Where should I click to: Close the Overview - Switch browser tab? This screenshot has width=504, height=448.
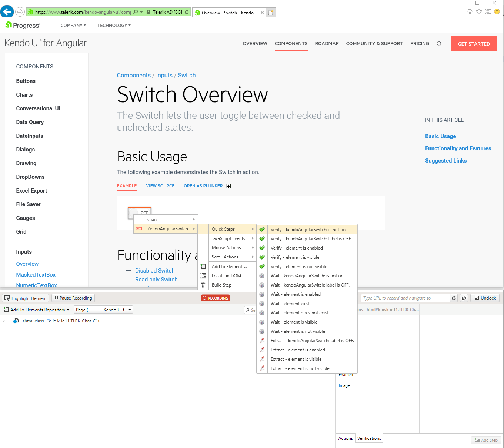262,13
